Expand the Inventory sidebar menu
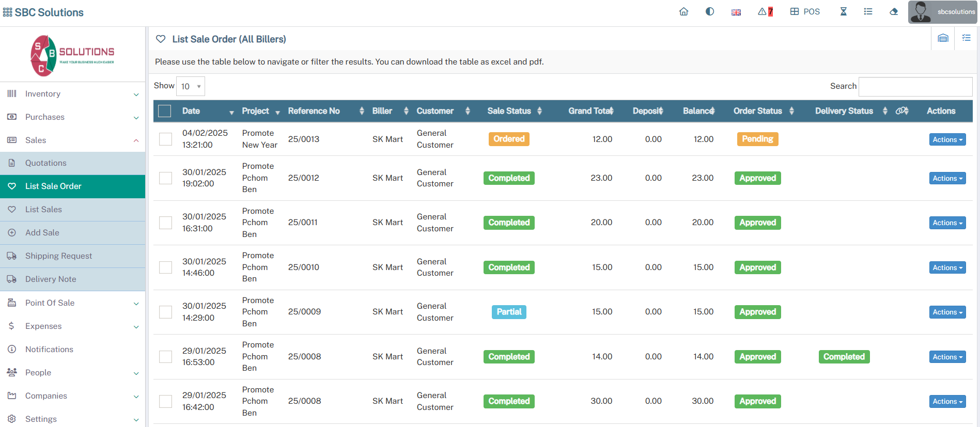Image resolution: width=980 pixels, height=427 pixels. 72,94
